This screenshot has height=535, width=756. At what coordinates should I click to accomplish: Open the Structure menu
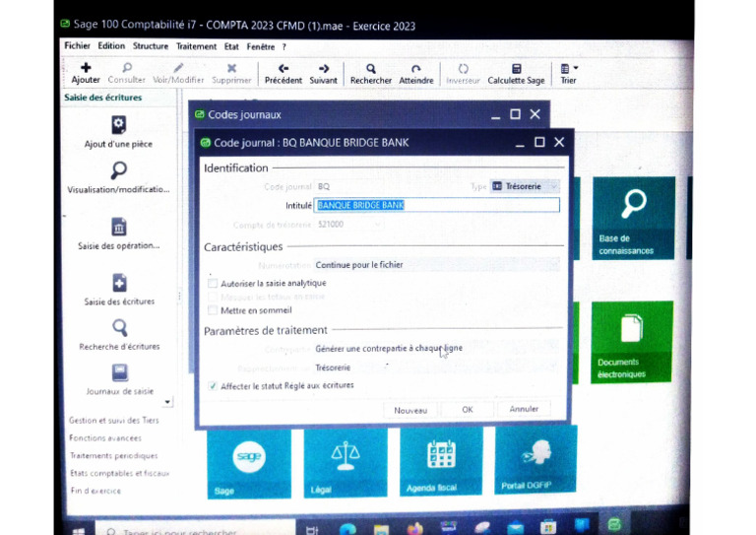pyautogui.click(x=151, y=46)
